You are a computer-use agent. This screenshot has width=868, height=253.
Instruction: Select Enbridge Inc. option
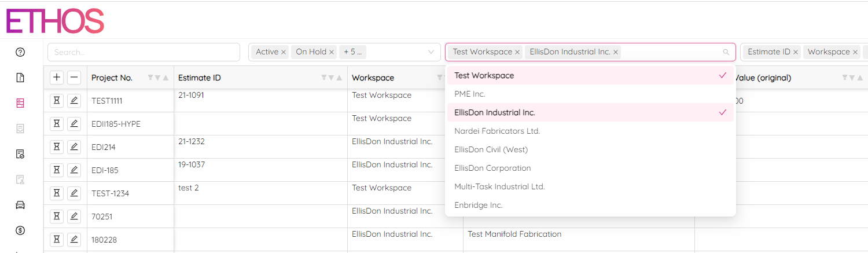[590, 205]
